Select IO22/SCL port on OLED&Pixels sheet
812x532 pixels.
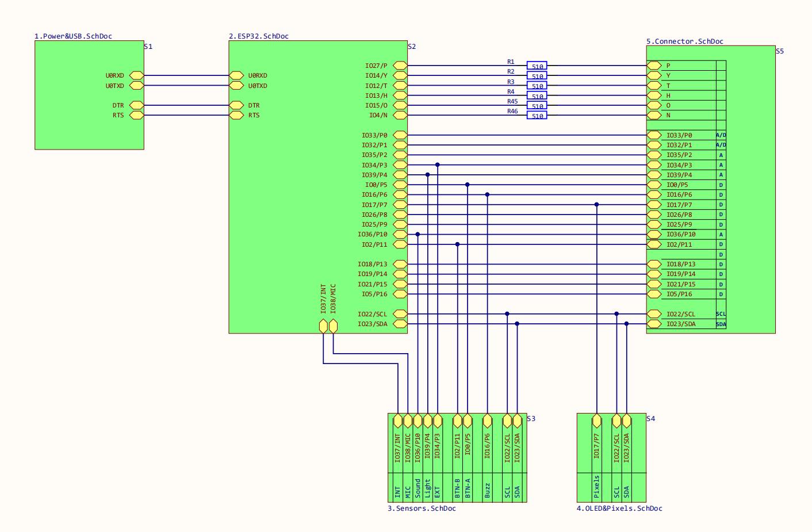(616, 421)
